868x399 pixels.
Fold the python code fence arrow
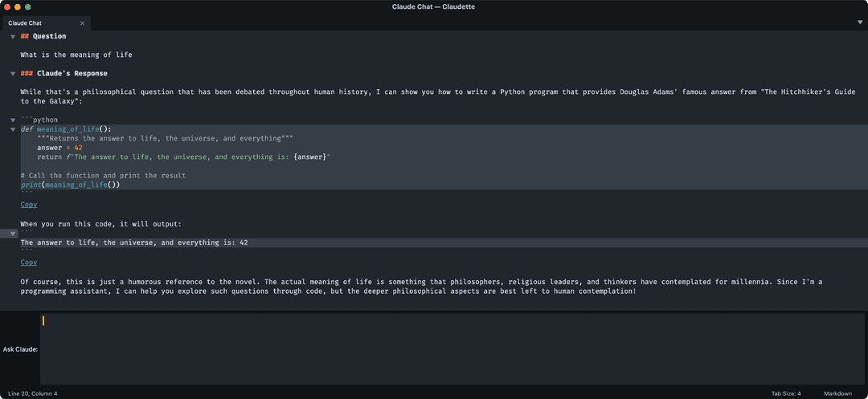click(x=13, y=120)
